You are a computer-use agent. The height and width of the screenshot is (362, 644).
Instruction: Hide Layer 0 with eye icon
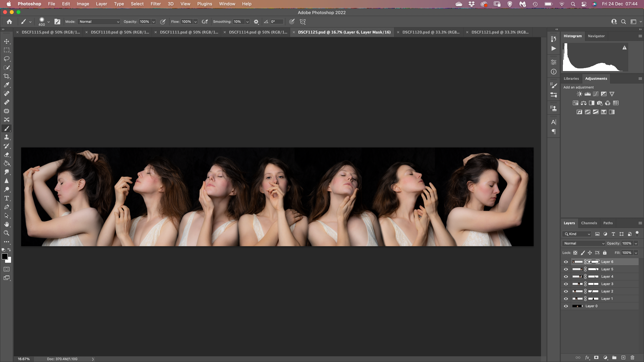[x=566, y=306]
